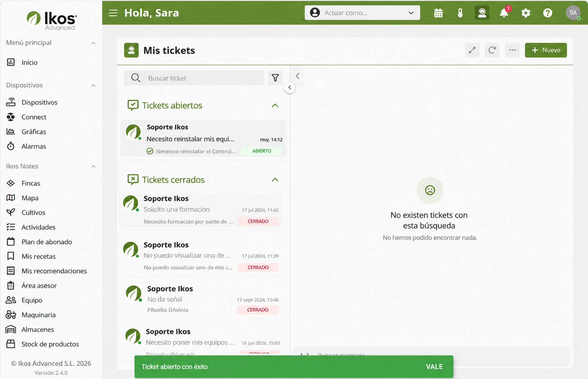Open Plan de abonado
588x379 pixels.
click(46, 242)
